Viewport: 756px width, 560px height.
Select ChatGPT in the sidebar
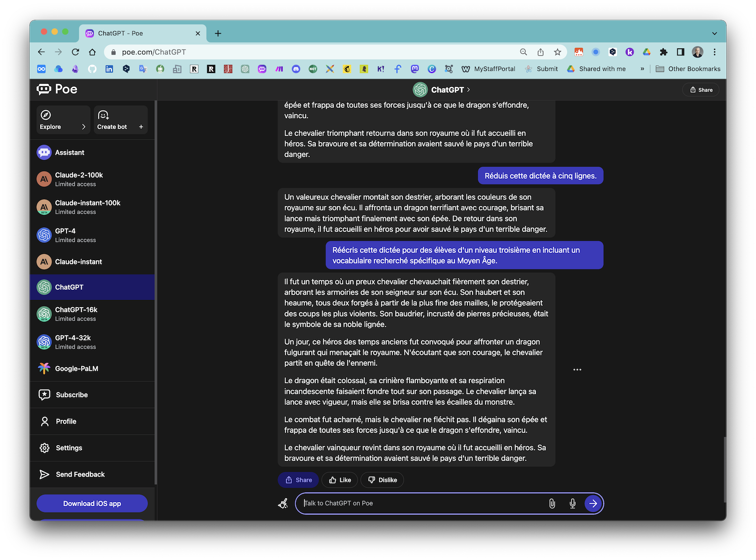[92, 287]
